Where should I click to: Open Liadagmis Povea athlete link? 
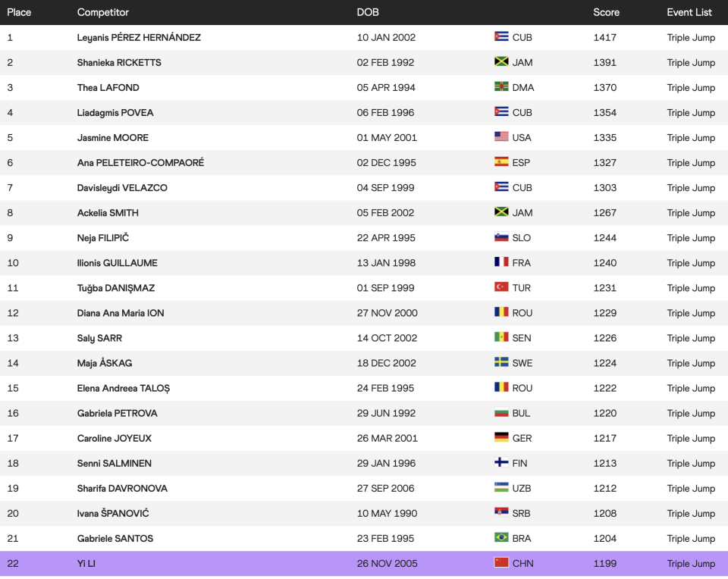[115, 112]
